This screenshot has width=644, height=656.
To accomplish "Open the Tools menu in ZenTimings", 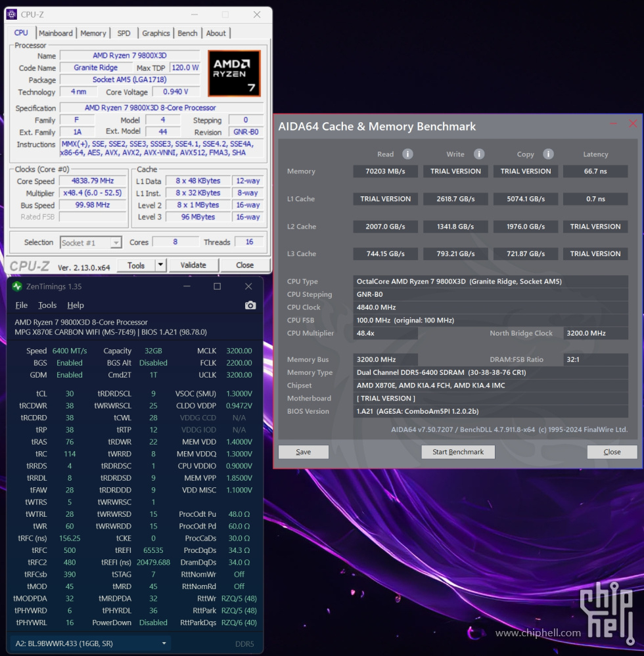I will (x=47, y=305).
